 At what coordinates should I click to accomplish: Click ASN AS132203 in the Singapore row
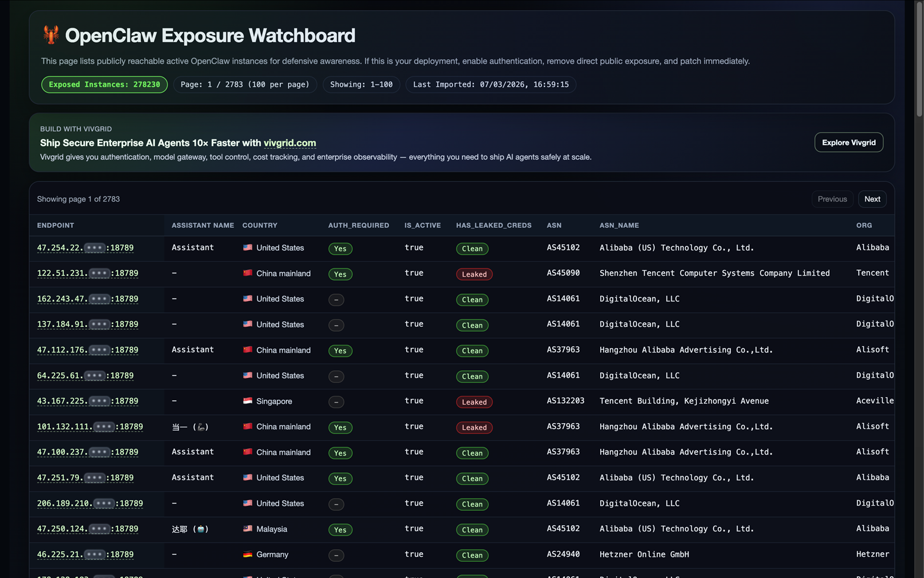(x=566, y=401)
